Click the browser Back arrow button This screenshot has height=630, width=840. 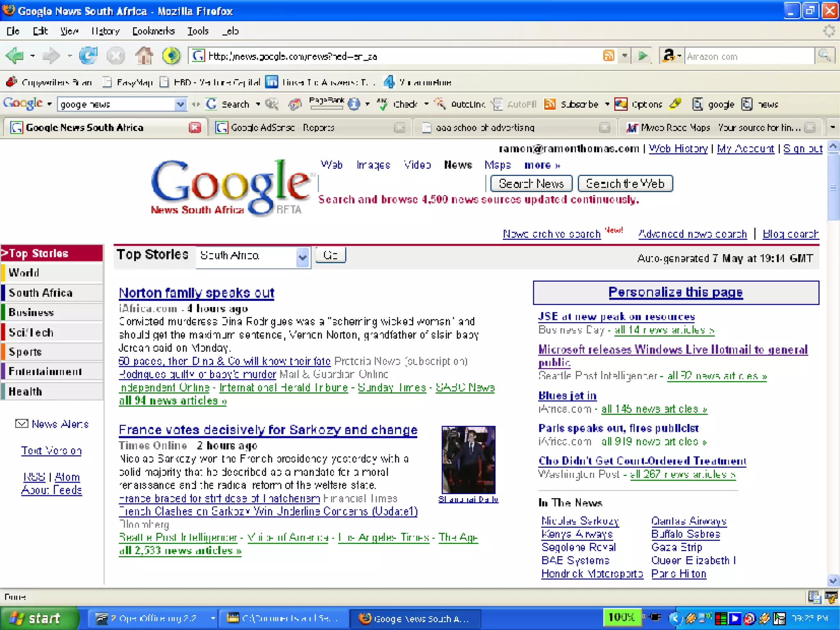click(x=15, y=55)
